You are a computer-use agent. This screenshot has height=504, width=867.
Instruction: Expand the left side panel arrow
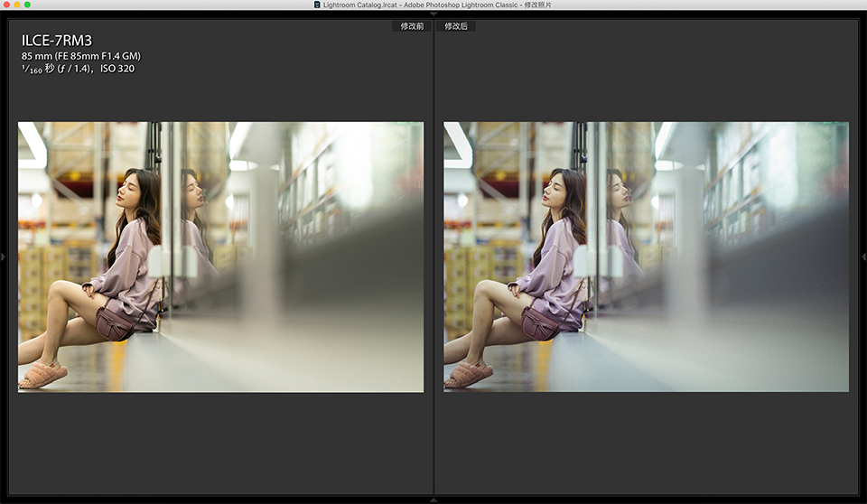coord(4,257)
